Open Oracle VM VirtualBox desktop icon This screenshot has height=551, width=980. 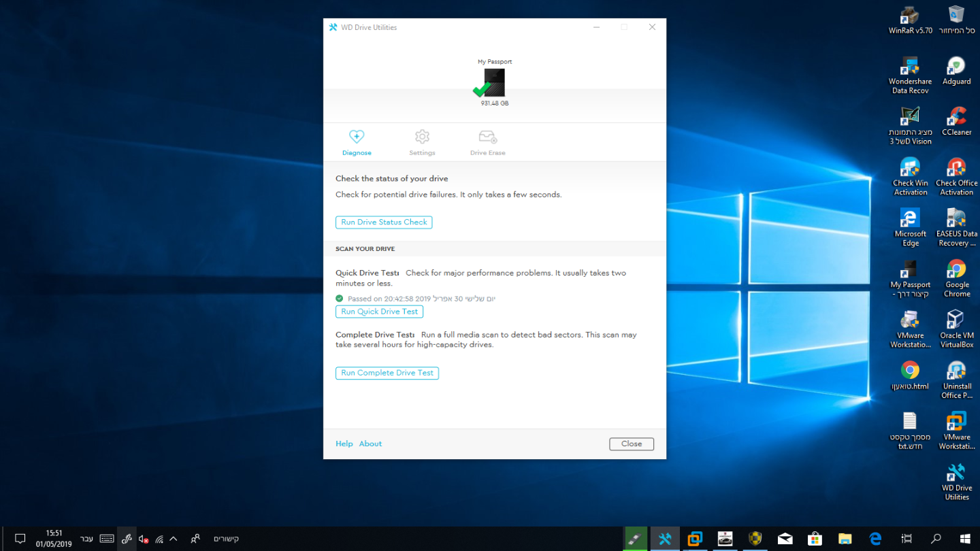point(956,329)
